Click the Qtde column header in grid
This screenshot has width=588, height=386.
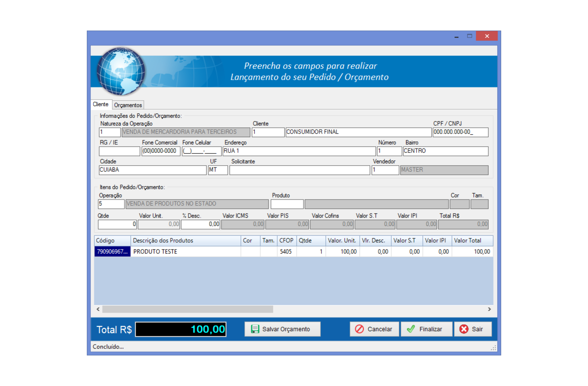click(311, 241)
